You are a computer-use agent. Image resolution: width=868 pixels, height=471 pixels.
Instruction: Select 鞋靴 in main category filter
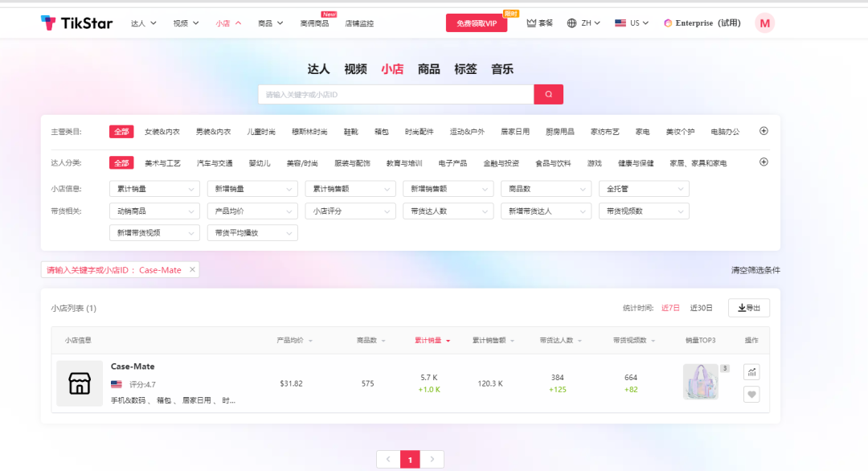[x=350, y=132]
